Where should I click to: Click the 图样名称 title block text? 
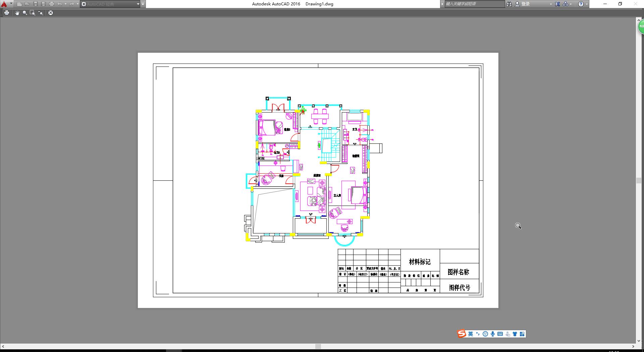coord(459,272)
